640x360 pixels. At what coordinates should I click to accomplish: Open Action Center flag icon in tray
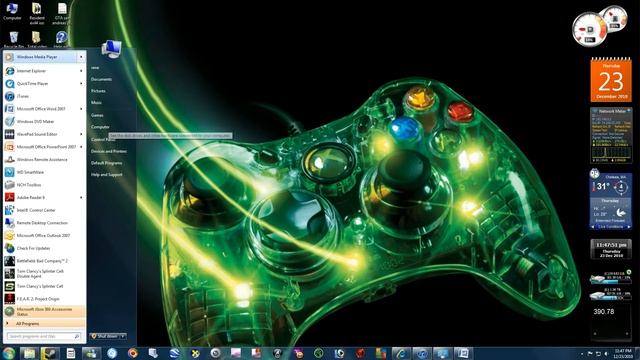coord(590,353)
